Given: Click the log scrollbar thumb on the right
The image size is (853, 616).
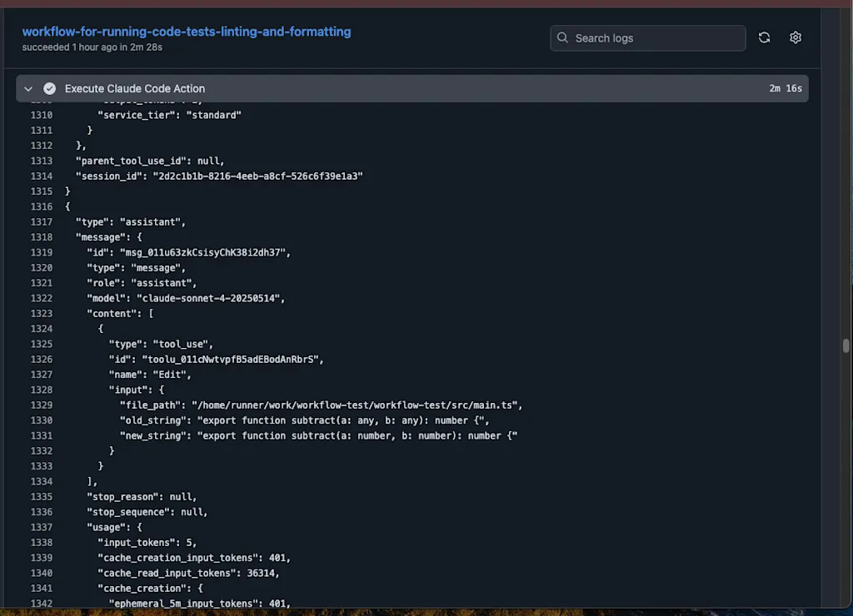Looking at the screenshot, I should pos(846,345).
